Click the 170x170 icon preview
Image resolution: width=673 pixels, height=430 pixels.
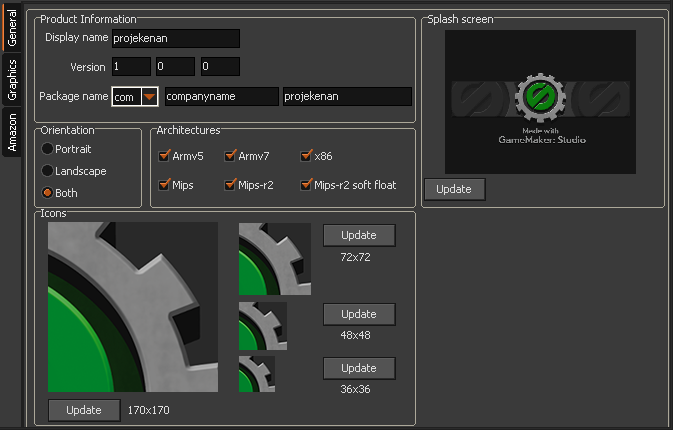click(133, 307)
